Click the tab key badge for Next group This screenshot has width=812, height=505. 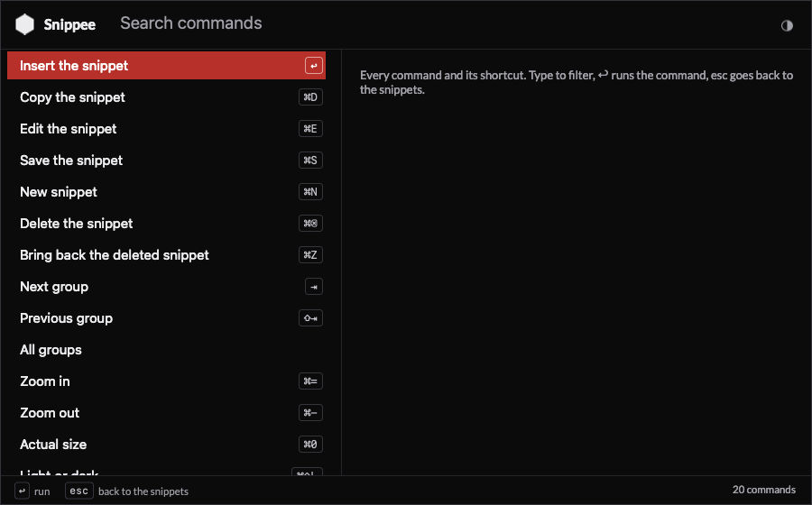tap(314, 287)
